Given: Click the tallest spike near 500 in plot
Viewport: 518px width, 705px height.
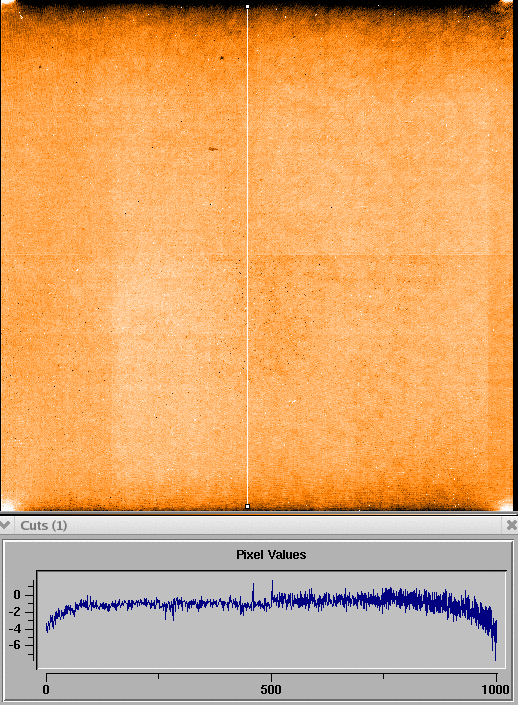Looking at the screenshot, I should click(x=272, y=587).
